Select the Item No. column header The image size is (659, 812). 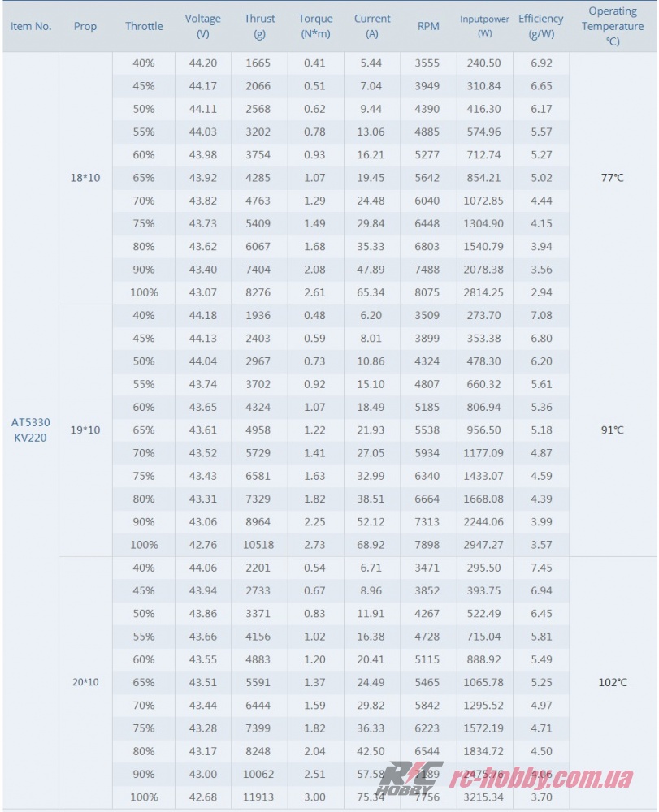click(x=31, y=26)
